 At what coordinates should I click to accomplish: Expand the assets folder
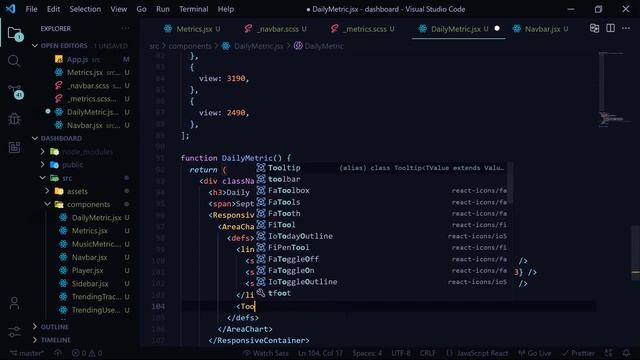click(47, 191)
